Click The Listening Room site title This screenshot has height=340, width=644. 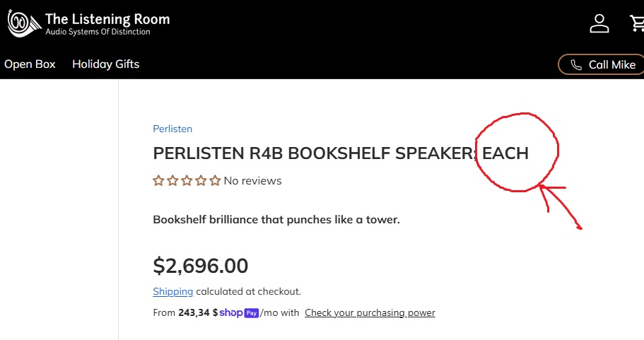pos(107,19)
